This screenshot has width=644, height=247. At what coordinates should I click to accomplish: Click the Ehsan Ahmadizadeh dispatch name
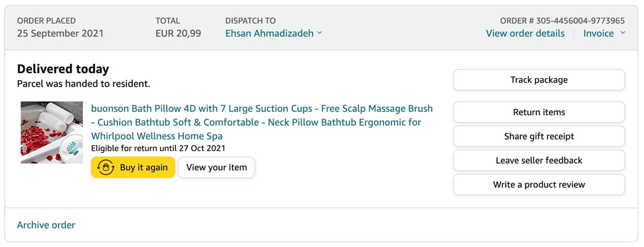[x=269, y=33]
